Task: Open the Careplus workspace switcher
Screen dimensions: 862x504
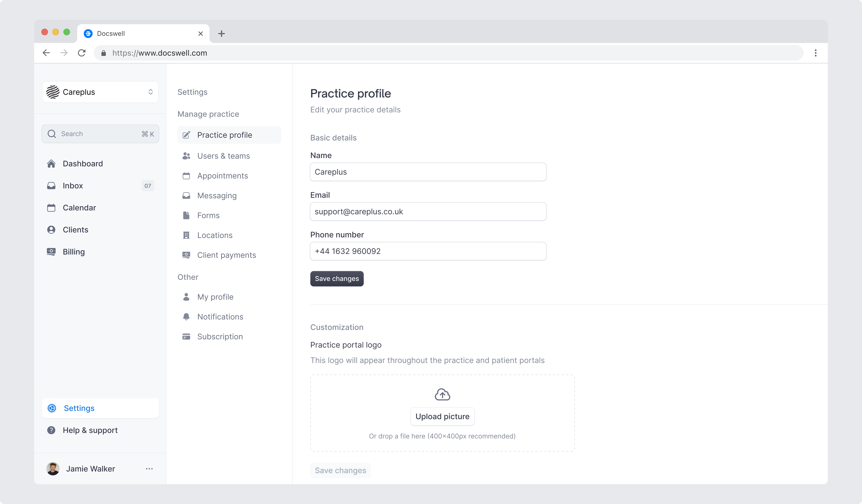Action: point(100,92)
